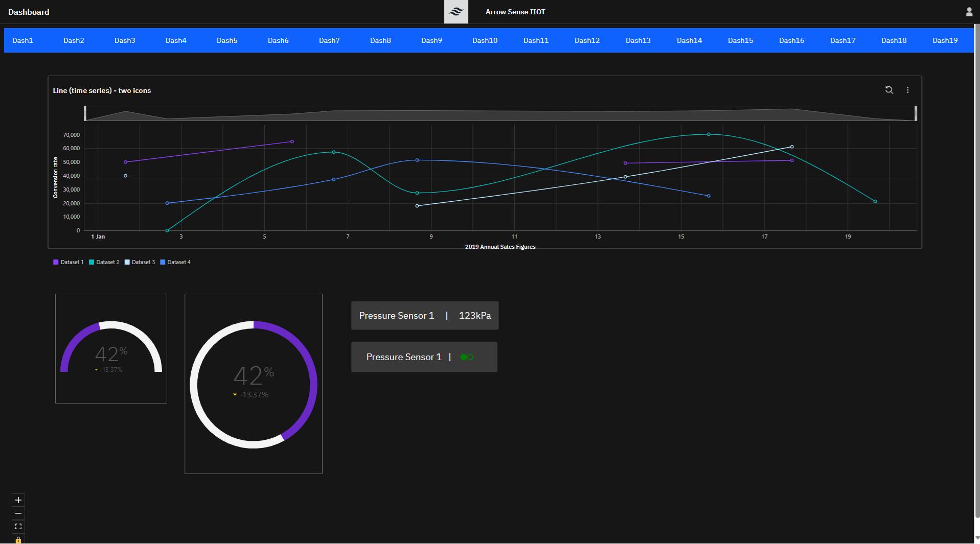Zoom in with the plus button
The image size is (980, 544).
click(18, 500)
